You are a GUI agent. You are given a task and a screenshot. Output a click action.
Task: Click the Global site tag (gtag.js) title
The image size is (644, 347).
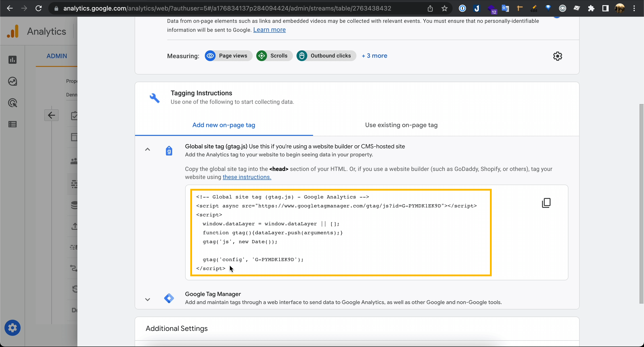[x=216, y=146]
